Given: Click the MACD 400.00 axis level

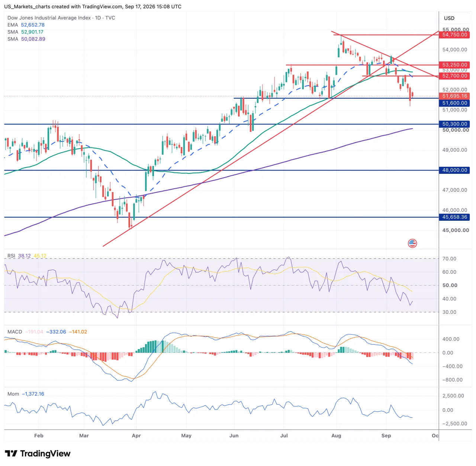Looking at the screenshot, I should (451, 339).
